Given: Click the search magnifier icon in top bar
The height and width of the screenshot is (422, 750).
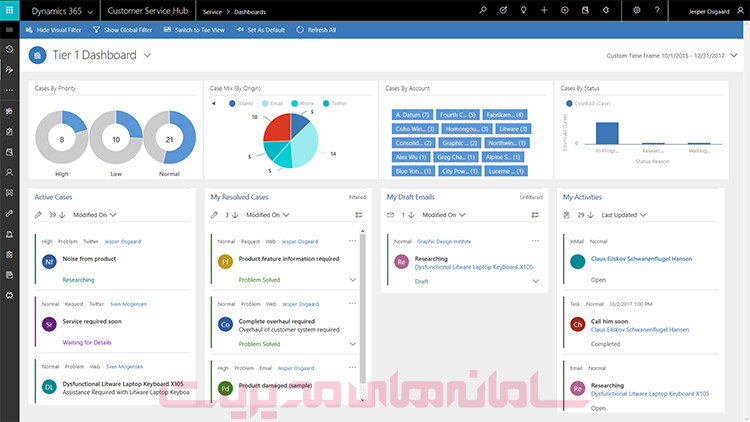Looking at the screenshot, I should [483, 10].
